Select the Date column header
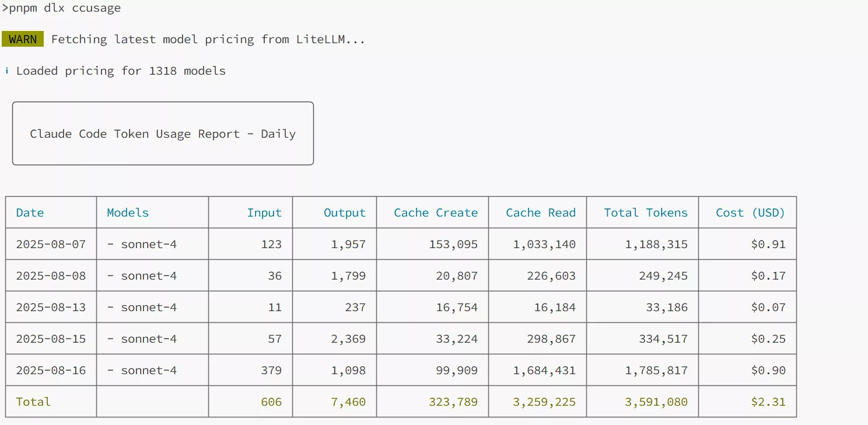 [x=30, y=213]
